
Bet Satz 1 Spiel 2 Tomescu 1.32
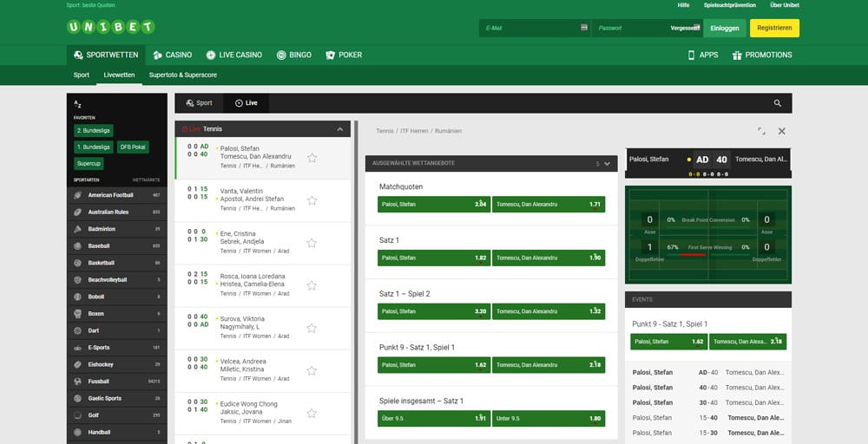click(x=549, y=311)
